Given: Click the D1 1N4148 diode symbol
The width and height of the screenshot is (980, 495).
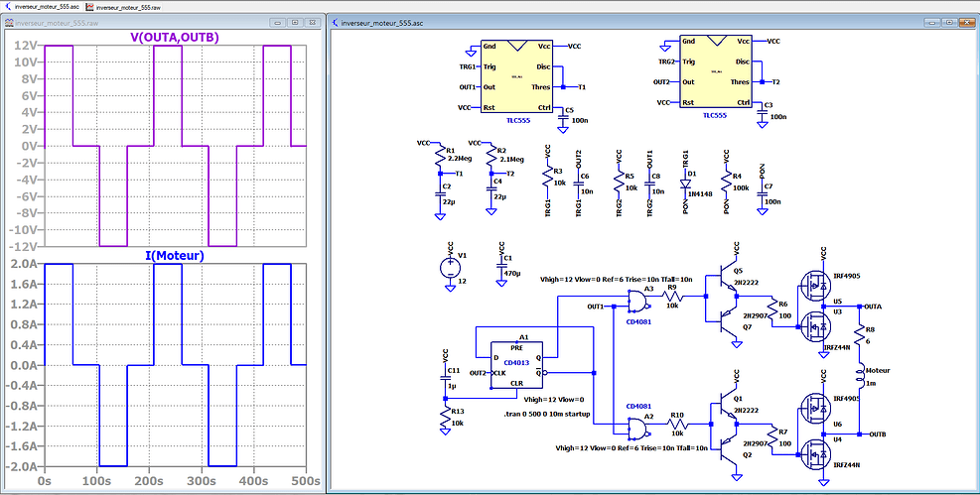Looking at the screenshot, I should click(x=686, y=185).
